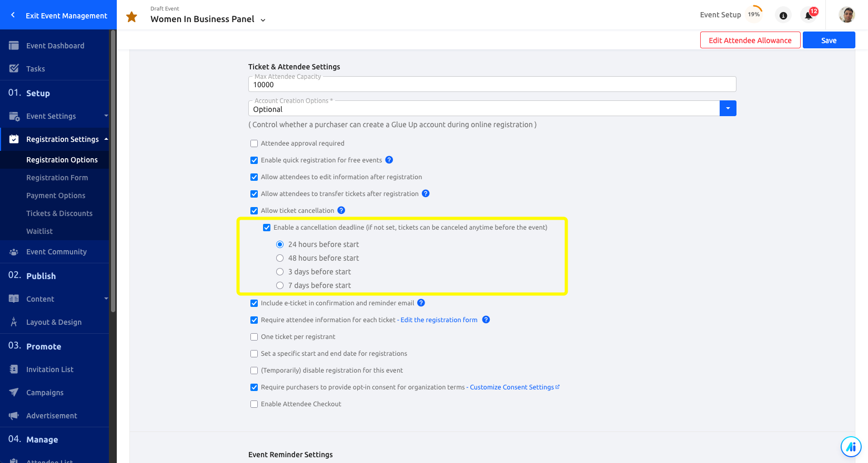This screenshot has width=868, height=463.
Task: Expand Content submenu arrow
Action: (106, 299)
